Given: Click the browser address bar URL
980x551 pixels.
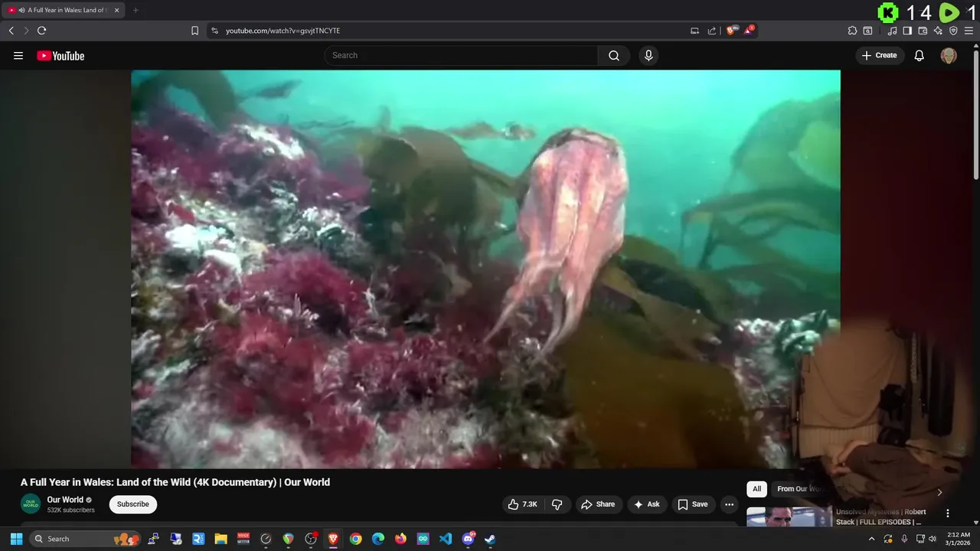Looking at the screenshot, I should click(x=283, y=31).
